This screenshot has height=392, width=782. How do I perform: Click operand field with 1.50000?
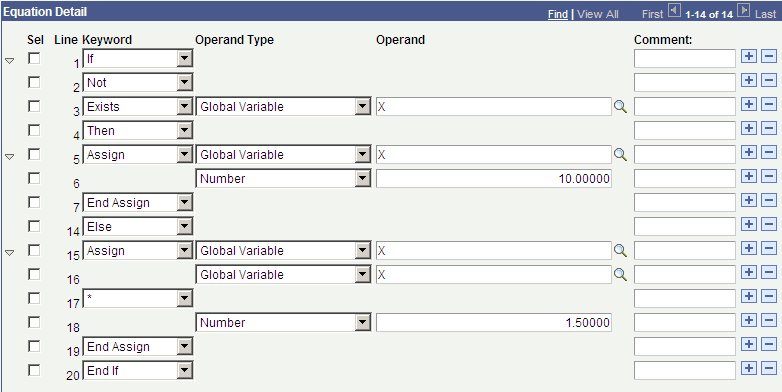(x=494, y=322)
